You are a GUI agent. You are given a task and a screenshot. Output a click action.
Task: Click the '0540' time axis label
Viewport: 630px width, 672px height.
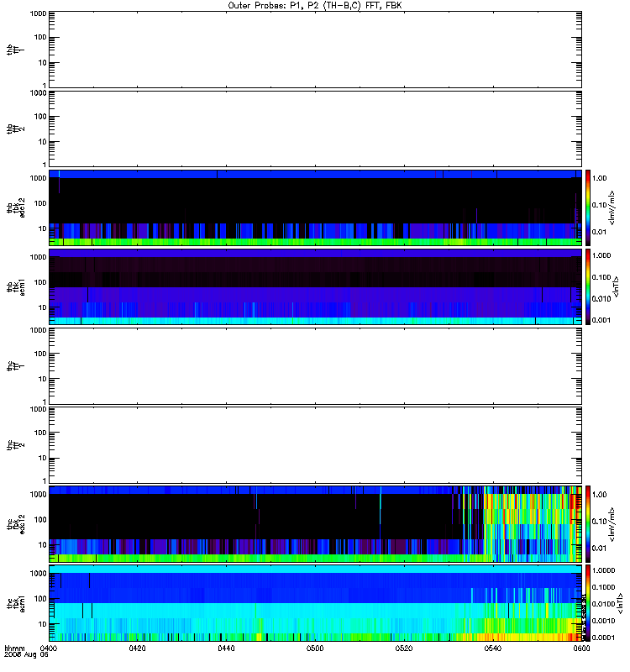(493, 648)
